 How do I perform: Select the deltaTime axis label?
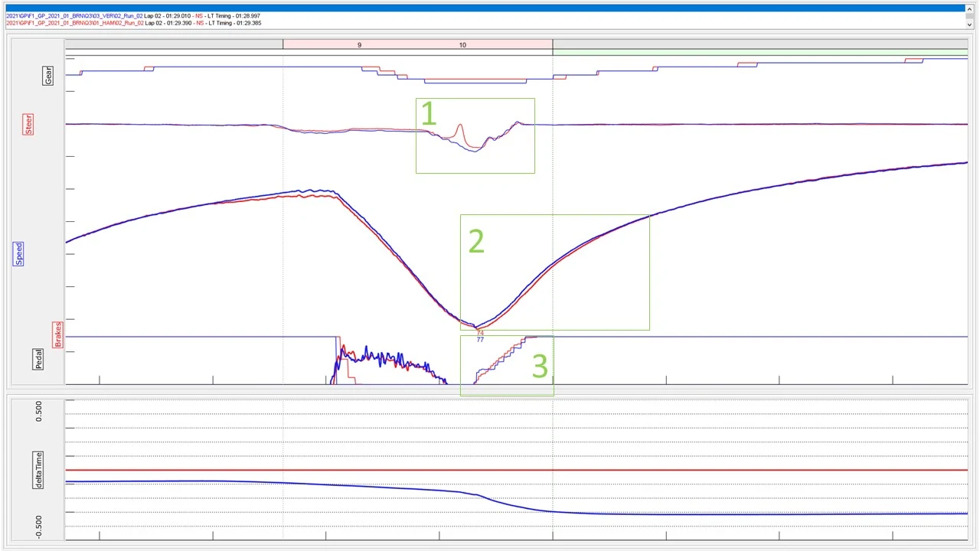(x=39, y=470)
